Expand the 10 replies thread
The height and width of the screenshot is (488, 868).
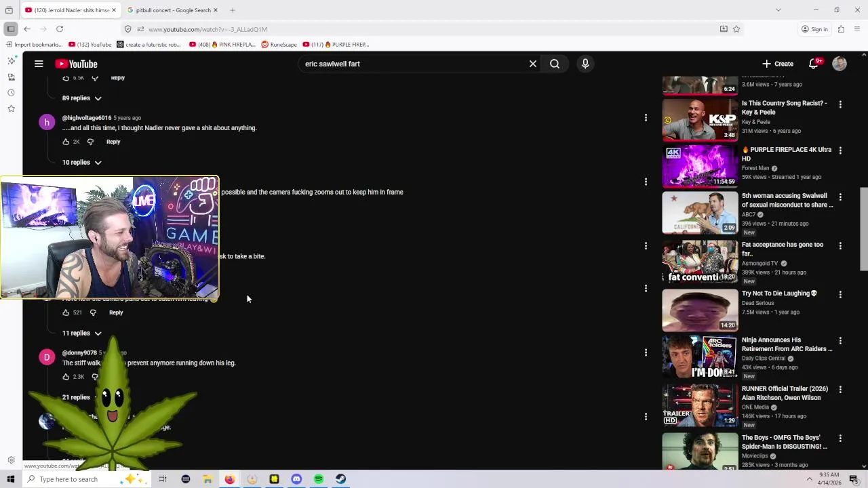[82, 163]
